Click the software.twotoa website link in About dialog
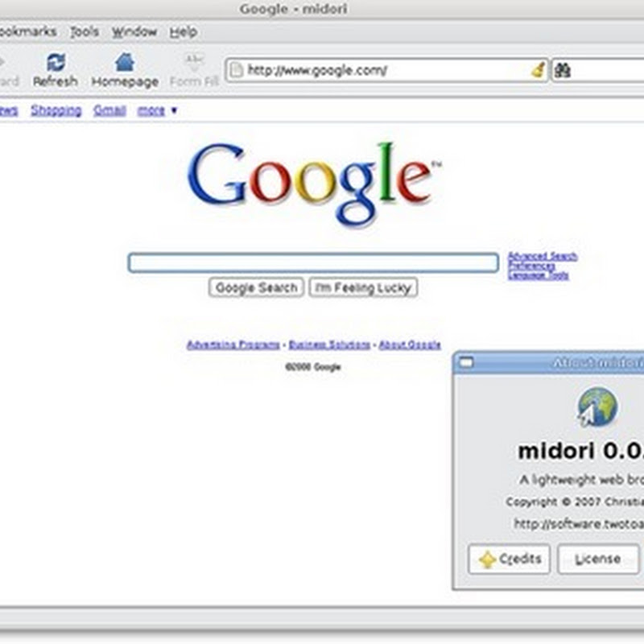The height and width of the screenshot is (644, 644). tap(579, 524)
